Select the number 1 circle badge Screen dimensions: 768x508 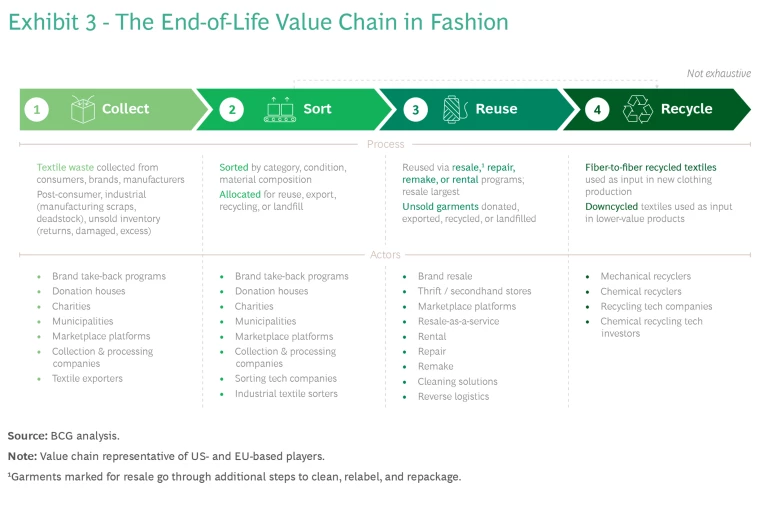pyautogui.click(x=36, y=110)
